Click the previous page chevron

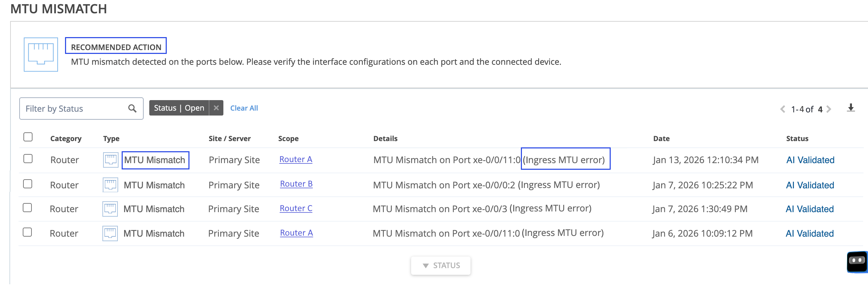(783, 109)
